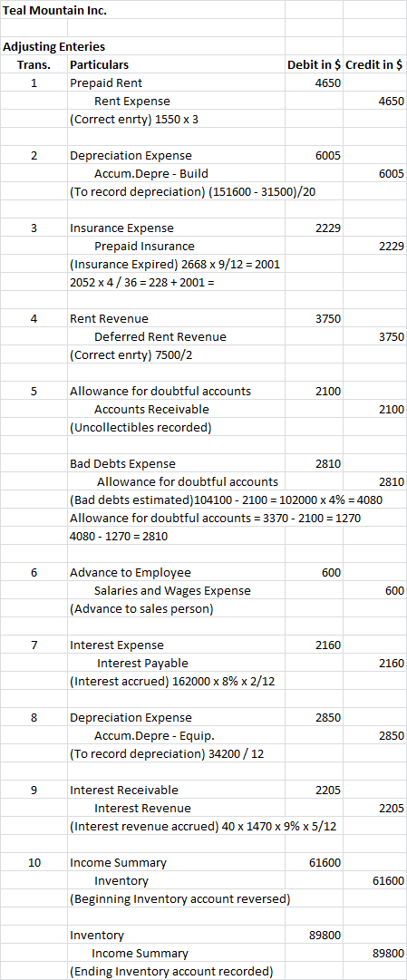Click the 3750 debit for Rent Revenue

point(329,319)
